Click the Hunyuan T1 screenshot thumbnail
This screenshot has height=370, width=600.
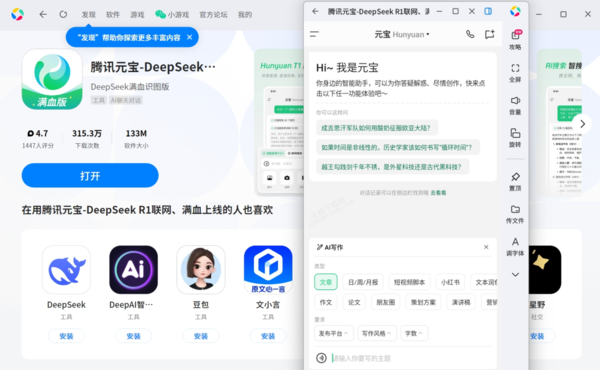point(279,122)
